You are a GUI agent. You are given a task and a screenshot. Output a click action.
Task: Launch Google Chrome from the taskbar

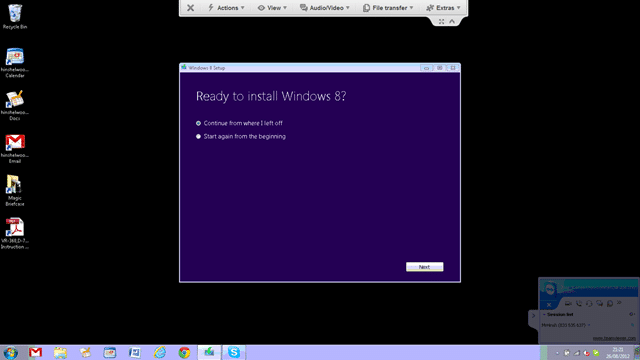[184, 352]
